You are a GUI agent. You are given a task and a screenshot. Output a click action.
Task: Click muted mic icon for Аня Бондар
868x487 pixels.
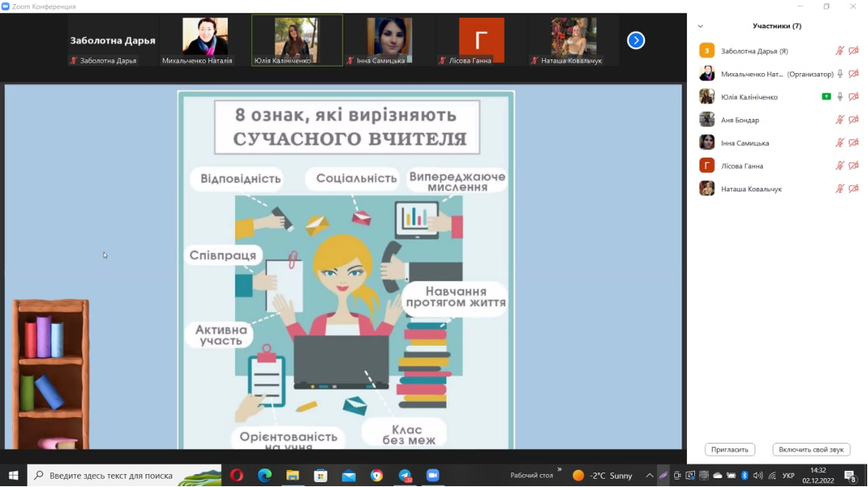[840, 120]
